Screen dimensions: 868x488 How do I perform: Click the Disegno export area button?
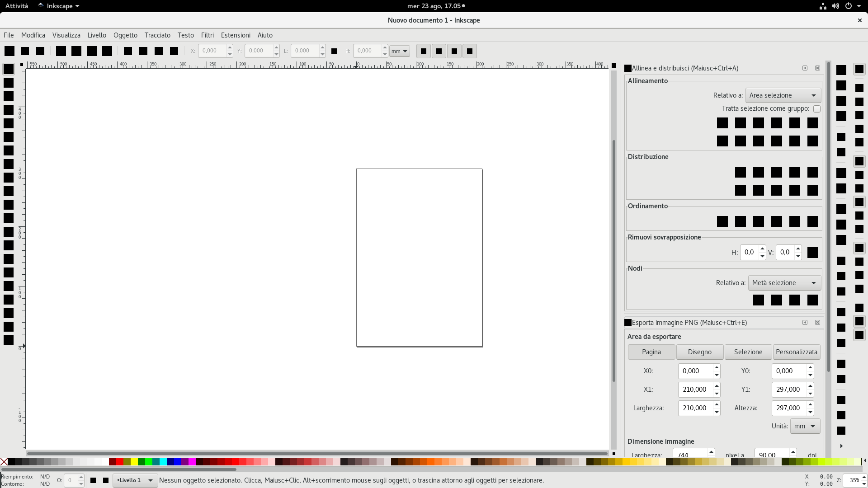coord(699,352)
